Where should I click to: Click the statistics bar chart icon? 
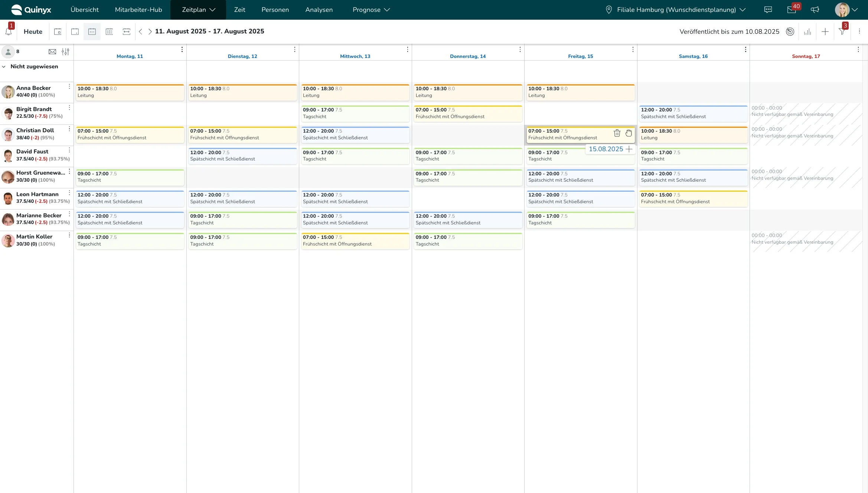tap(807, 32)
